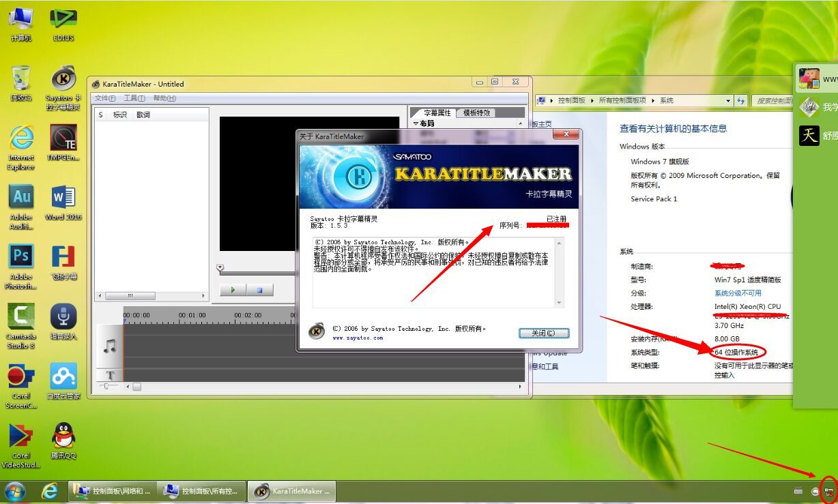Click the 系统分级不可用 link

[738, 293]
